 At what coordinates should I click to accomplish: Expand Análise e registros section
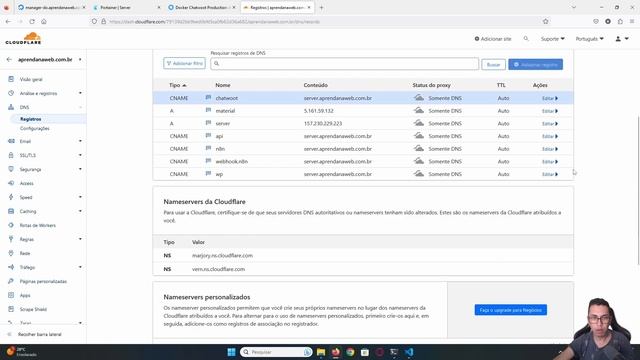(80, 93)
